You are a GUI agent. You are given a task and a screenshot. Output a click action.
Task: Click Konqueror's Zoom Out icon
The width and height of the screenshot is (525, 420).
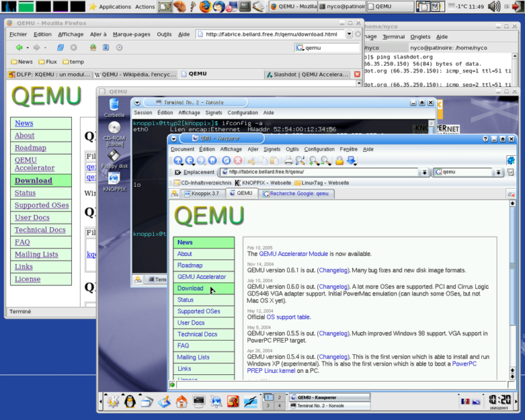pyautogui.click(x=326, y=161)
